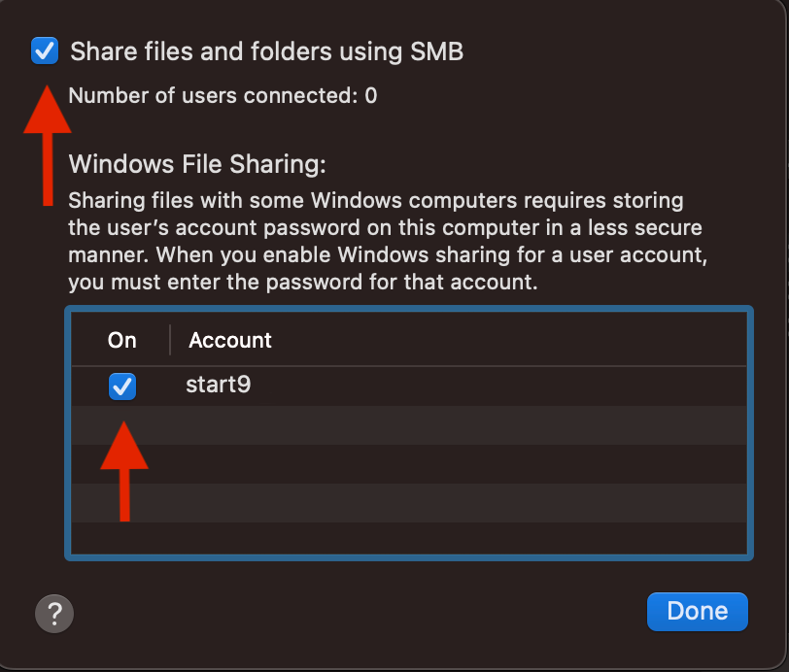789x672 pixels.
Task: Click the Account column header
Action: [230, 340]
